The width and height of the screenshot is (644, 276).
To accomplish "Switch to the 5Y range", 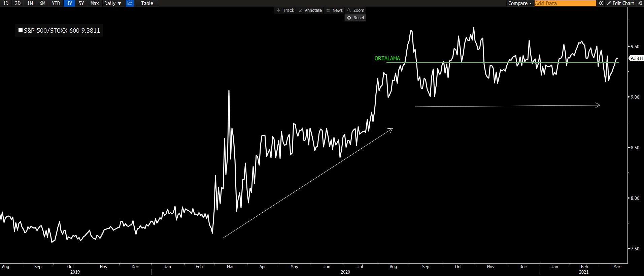I will coord(81,3).
